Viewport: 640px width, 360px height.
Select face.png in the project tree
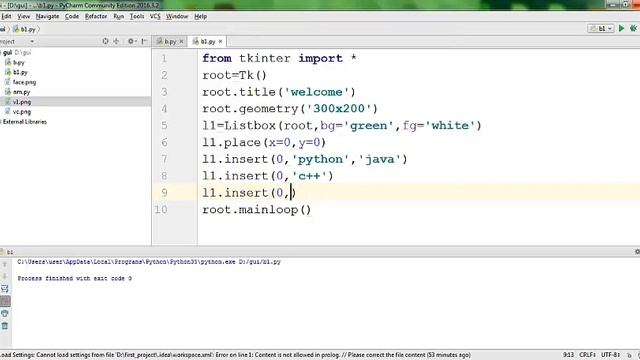pos(21,82)
